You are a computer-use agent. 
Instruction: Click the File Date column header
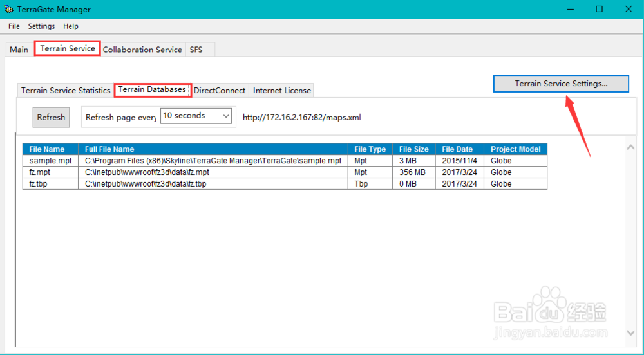point(460,149)
